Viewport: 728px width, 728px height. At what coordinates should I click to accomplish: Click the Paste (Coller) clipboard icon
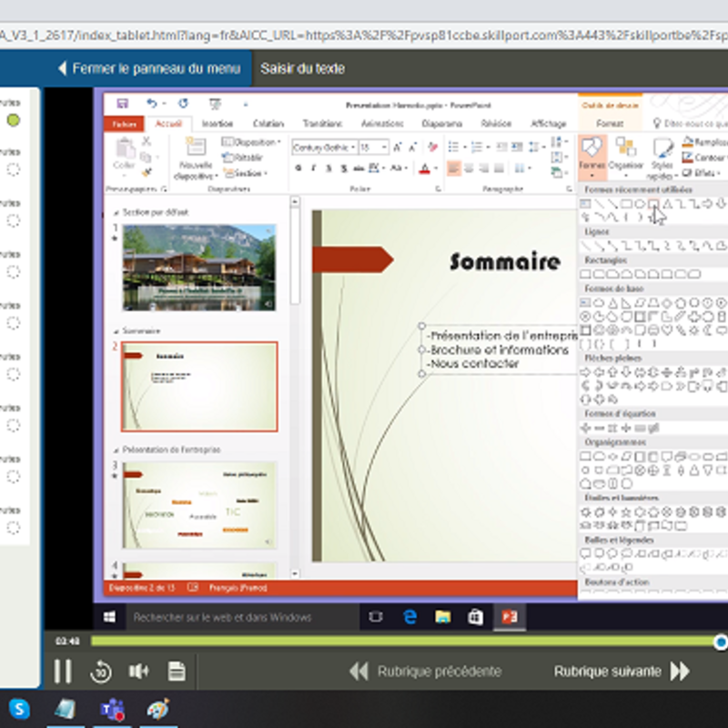coord(124,148)
